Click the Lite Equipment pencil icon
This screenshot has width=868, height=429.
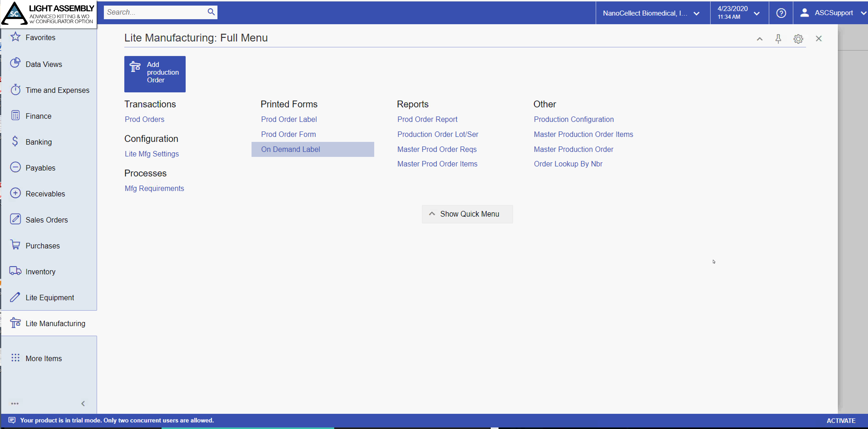coord(15,297)
